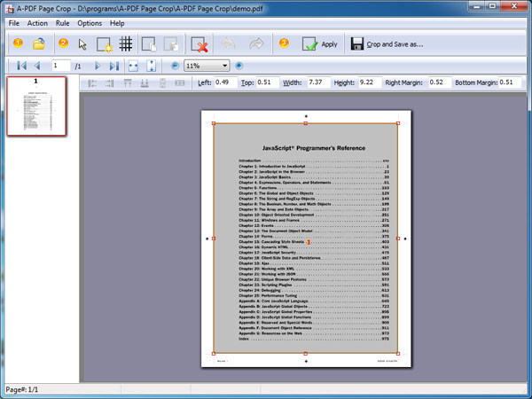Click the add new crop box tool
This screenshot has height=399, width=532.
tap(104, 44)
